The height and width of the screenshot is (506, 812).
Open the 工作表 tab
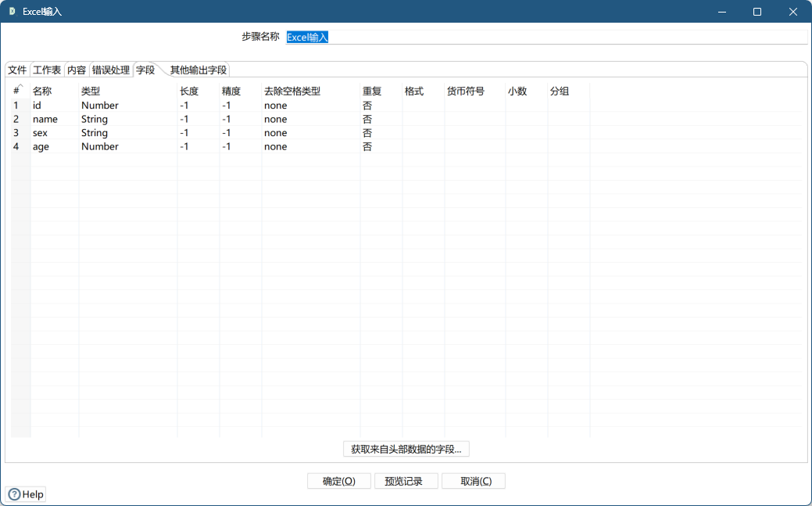[x=47, y=69]
